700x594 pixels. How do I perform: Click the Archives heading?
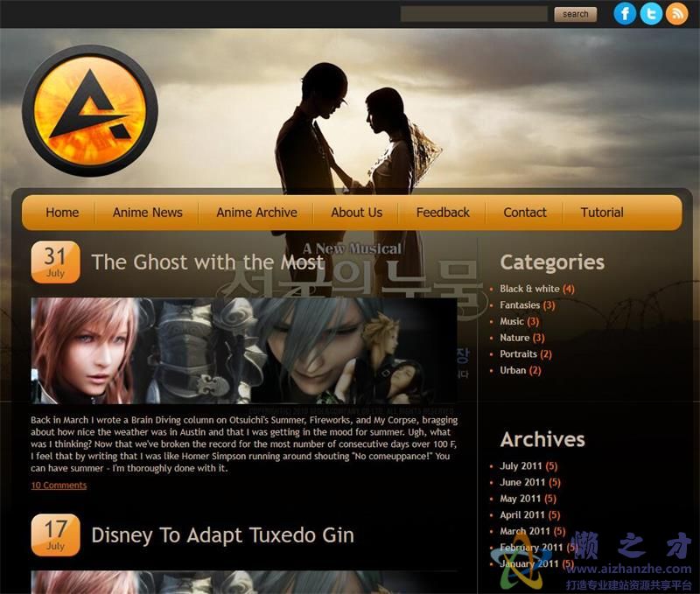tap(542, 439)
